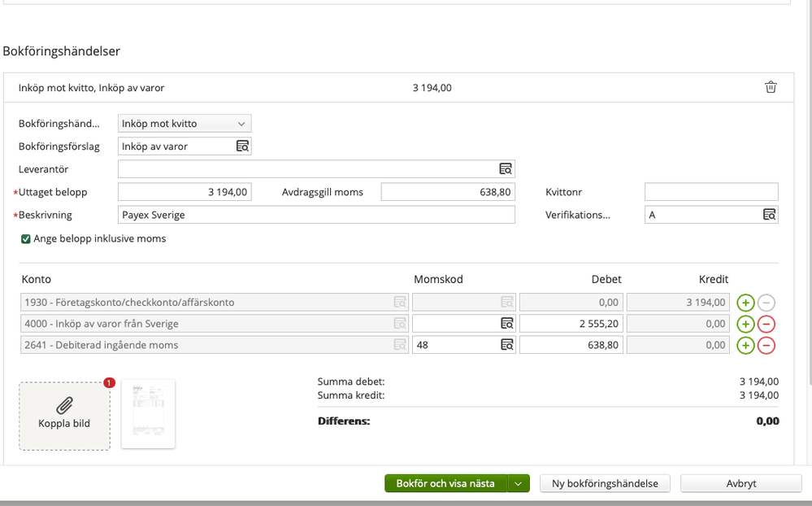Click the Differens label
Screen dimensions: 812x506
pos(344,421)
